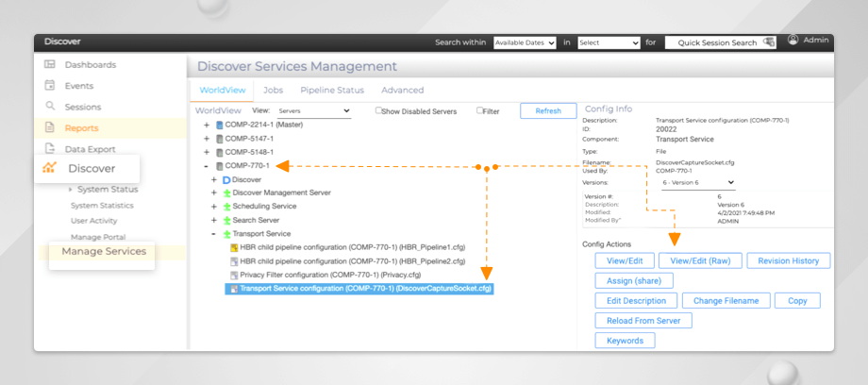
Task: Click the Transport Service green icon
Action: pos(226,234)
